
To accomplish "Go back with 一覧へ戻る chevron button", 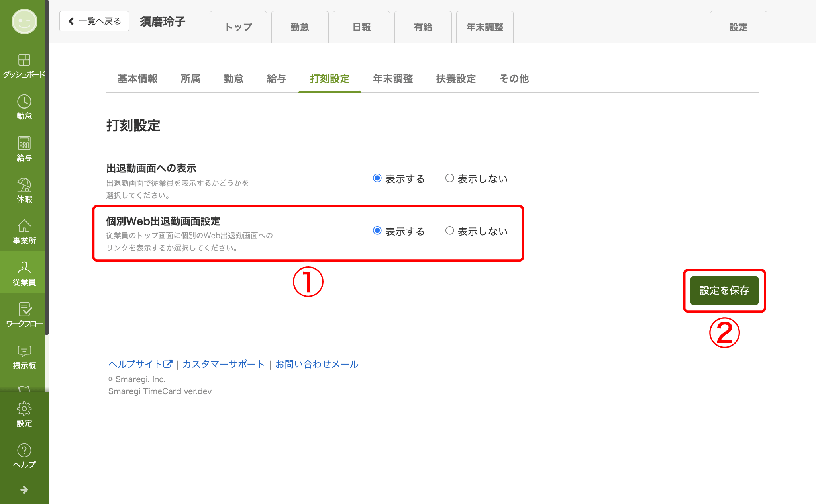I will point(94,21).
